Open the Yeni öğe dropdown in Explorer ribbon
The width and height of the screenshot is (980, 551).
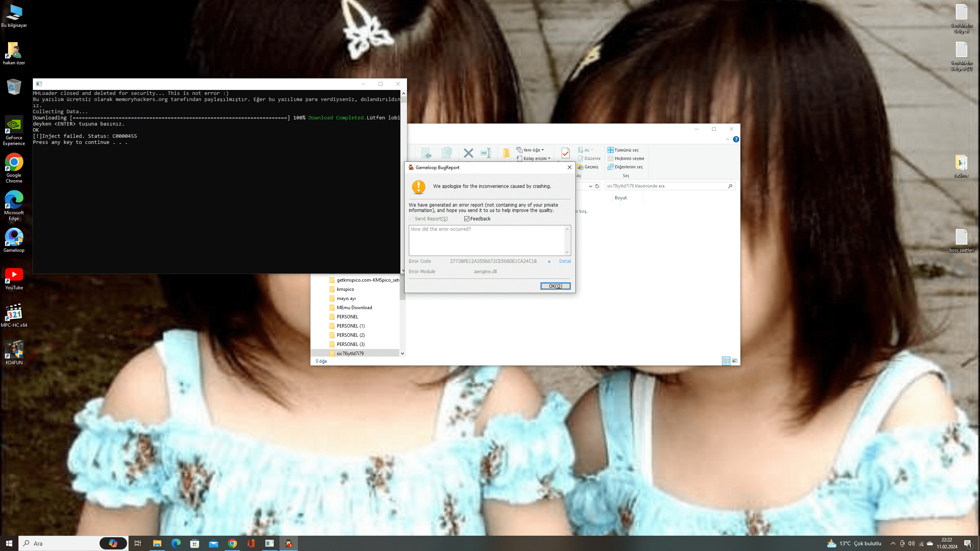530,150
